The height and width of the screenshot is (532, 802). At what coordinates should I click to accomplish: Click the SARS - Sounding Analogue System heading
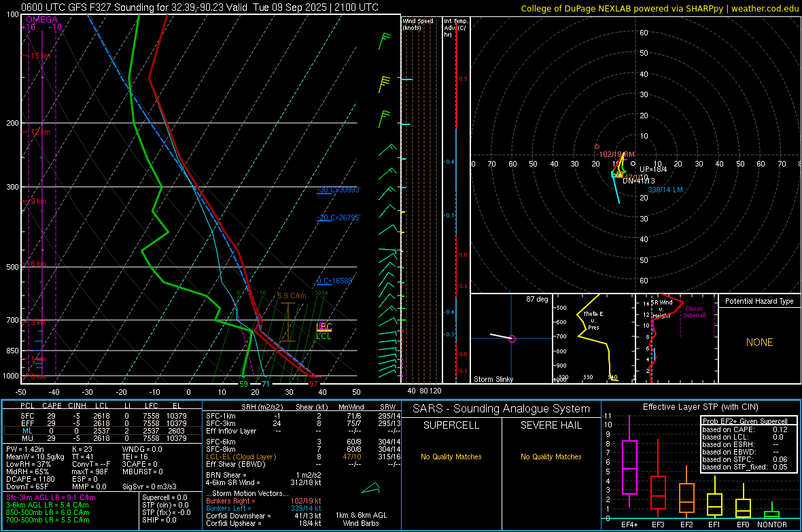pos(501,409)
